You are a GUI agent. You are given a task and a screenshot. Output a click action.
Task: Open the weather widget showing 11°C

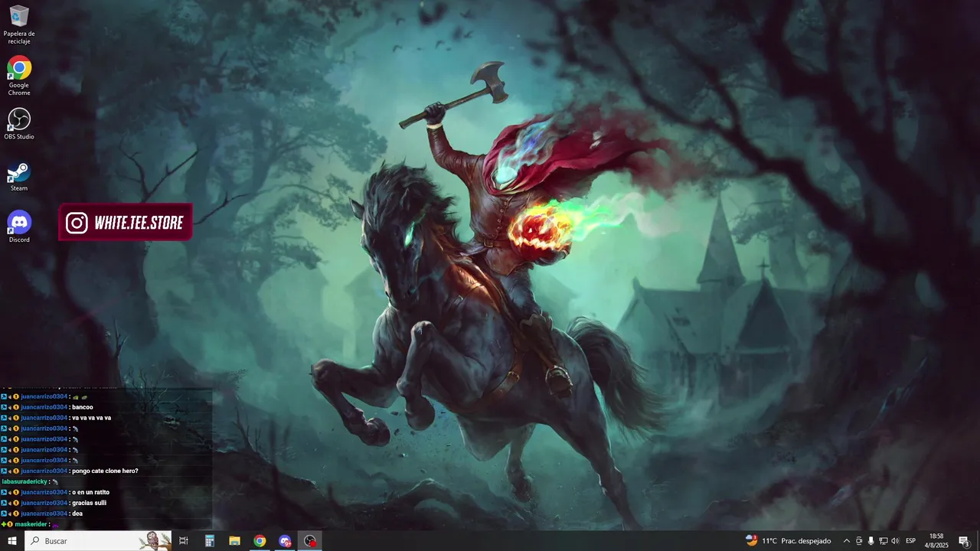[x=789, y=541]
